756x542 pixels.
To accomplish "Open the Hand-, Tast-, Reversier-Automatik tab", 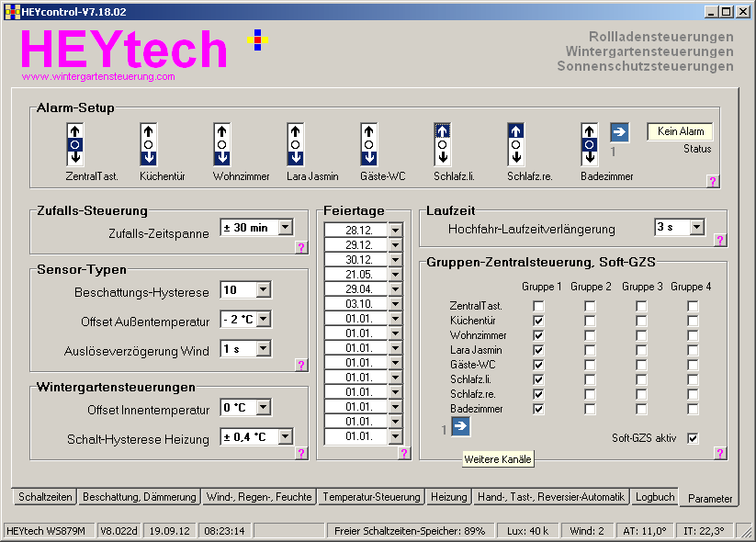I will point(551,497).
